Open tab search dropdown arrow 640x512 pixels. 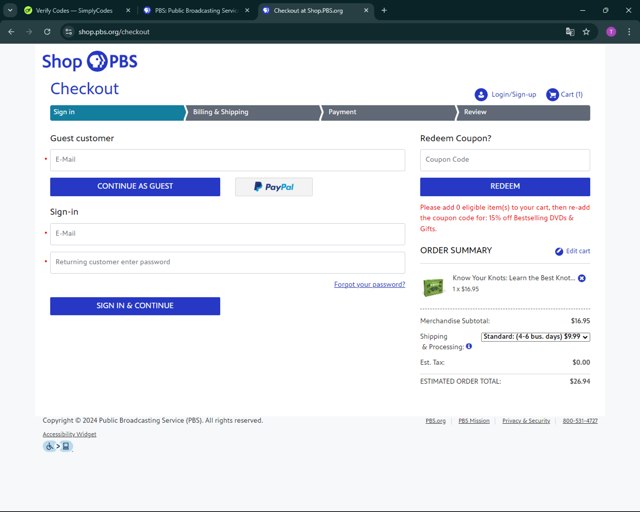[x=10, y=11]
